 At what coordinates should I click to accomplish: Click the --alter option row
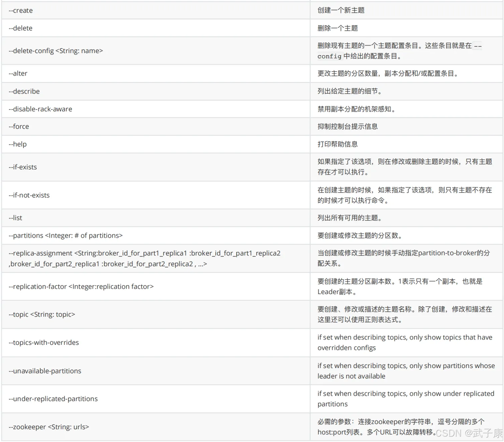[252, 73]
